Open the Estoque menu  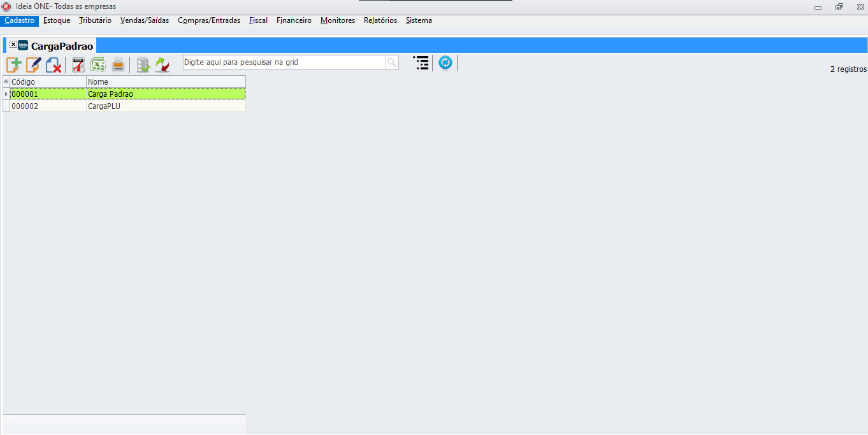tap(57, 20)
